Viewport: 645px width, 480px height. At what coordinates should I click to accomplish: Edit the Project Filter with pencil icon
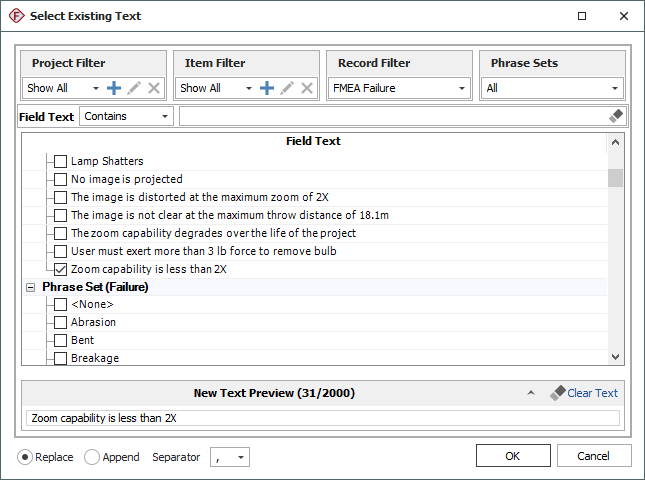pos(134,88)
